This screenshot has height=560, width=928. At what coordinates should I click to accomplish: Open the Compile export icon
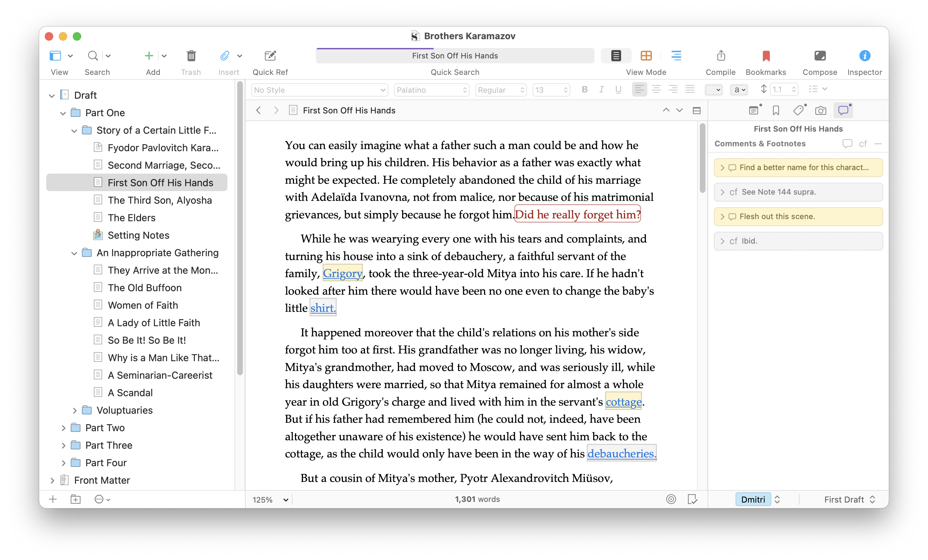[x=720, y=56]
